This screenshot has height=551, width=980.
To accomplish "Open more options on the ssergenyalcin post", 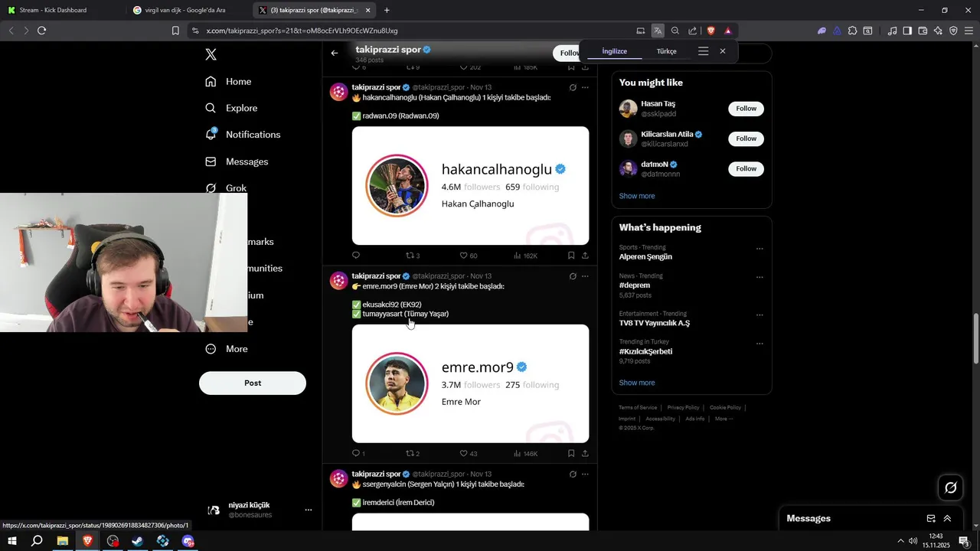I will (585, 474).
